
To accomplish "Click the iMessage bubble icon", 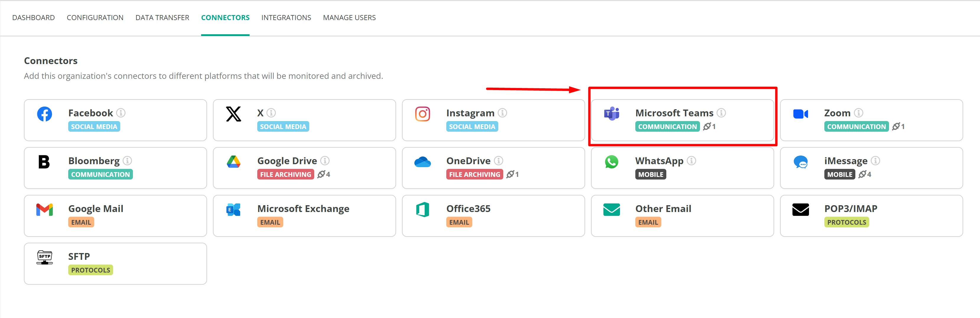I will 800,162.
